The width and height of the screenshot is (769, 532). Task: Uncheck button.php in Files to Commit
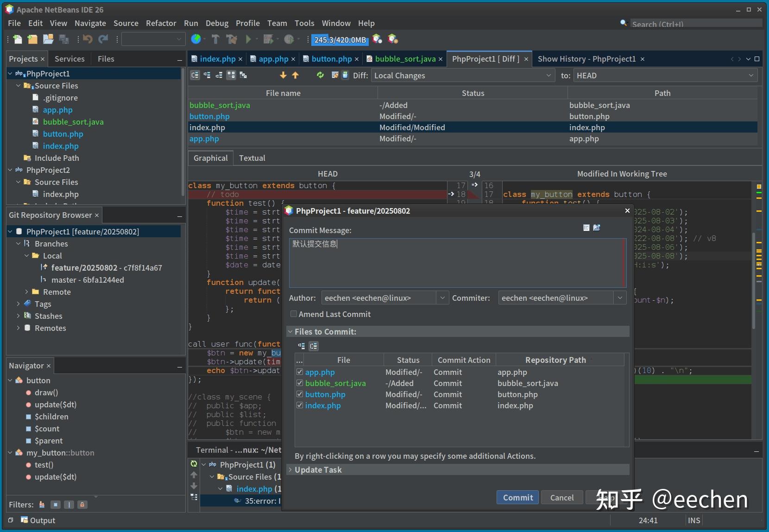[x=300, y=394]
